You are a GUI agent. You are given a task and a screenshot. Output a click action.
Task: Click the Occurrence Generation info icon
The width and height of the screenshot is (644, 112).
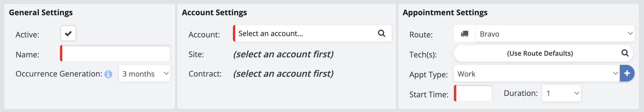click(x=108, y=74)
